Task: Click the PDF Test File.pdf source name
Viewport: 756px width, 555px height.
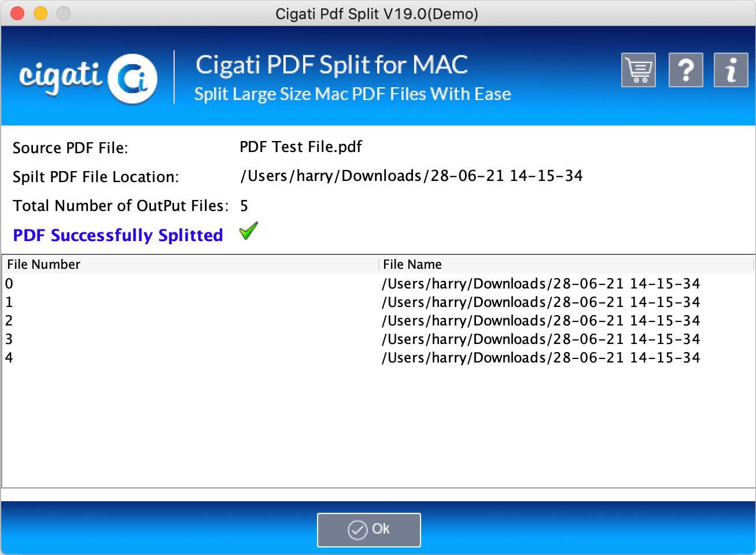Action: [301, 147]
